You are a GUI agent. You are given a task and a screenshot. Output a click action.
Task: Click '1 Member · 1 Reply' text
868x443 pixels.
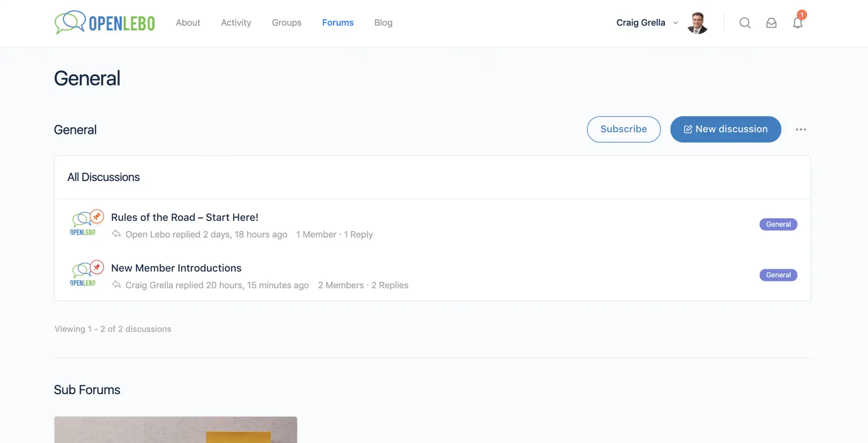334,234
